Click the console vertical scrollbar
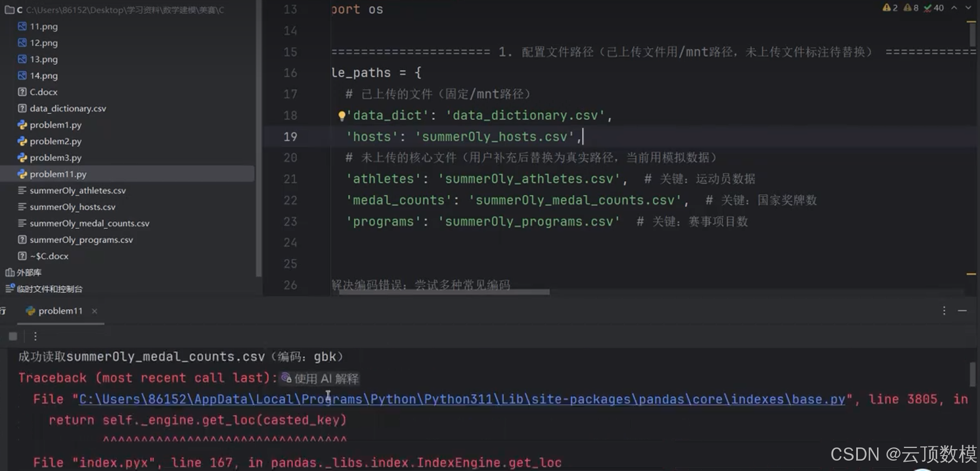 pyautogui.click(x=972, y=375)
